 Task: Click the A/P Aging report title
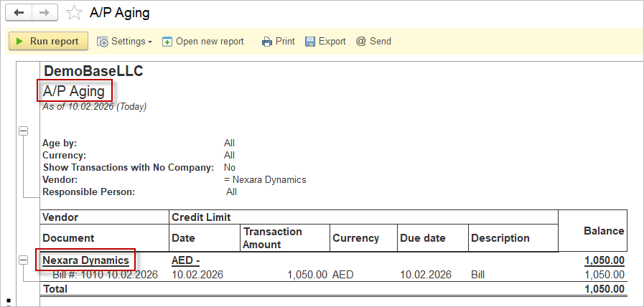pos(74,91)
